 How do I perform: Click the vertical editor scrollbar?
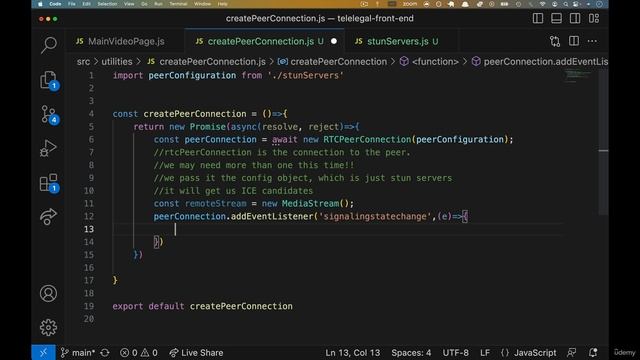[603, 143]
